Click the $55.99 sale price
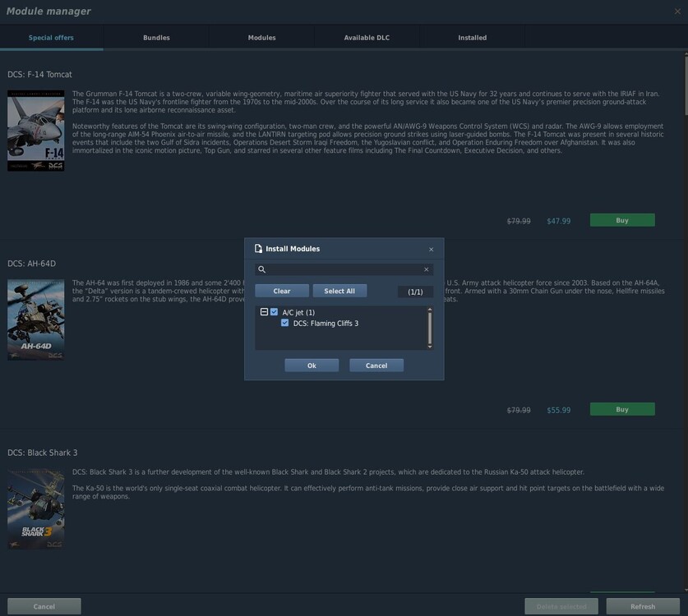 click(x=559, y=410)
